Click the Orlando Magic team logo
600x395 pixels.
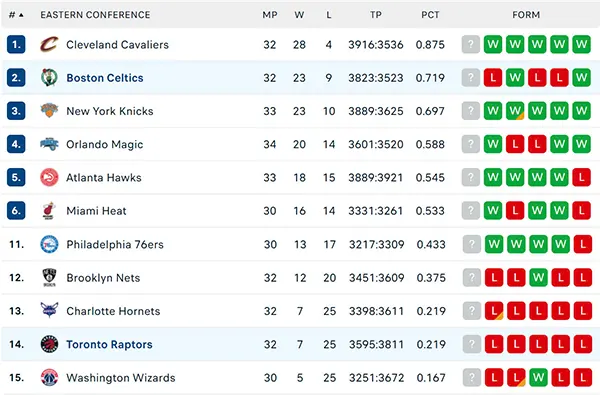click(49, 144)
